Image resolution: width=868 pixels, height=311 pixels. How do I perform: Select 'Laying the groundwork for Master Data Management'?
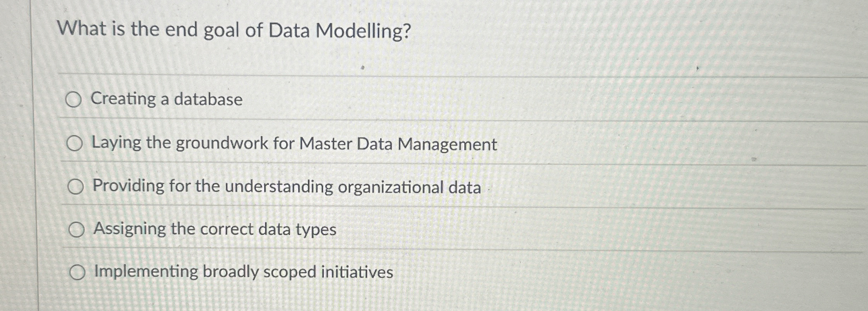point(76,144)
